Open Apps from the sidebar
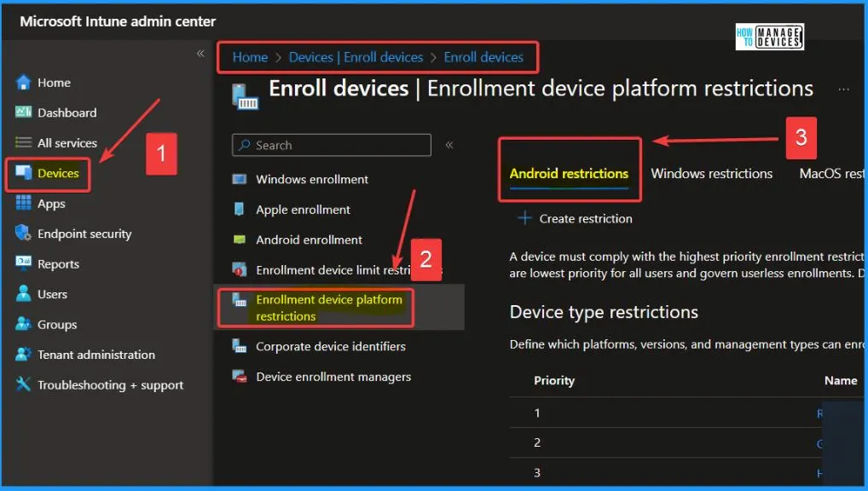Screen dimensions: 868x491 click(51, 203)
